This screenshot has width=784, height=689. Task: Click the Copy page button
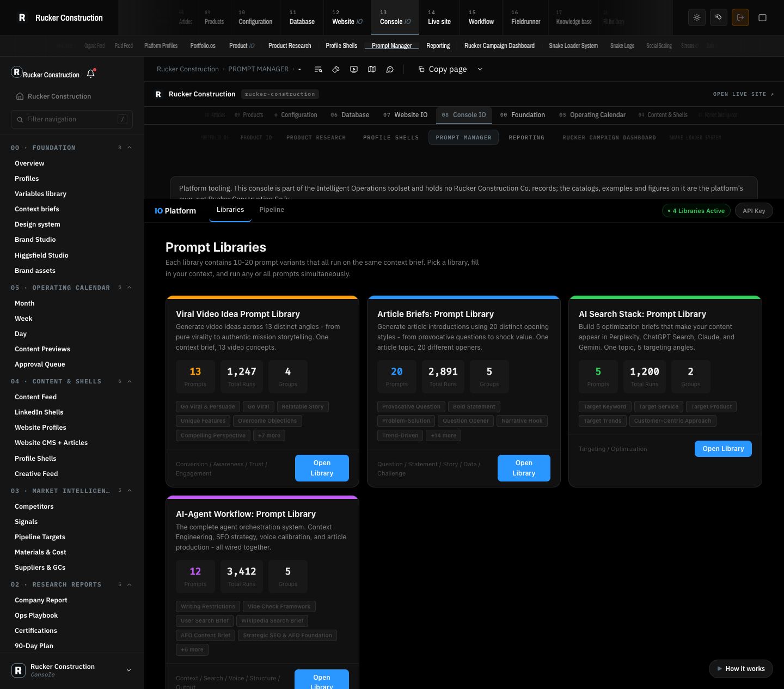click(x=442, y=69)
